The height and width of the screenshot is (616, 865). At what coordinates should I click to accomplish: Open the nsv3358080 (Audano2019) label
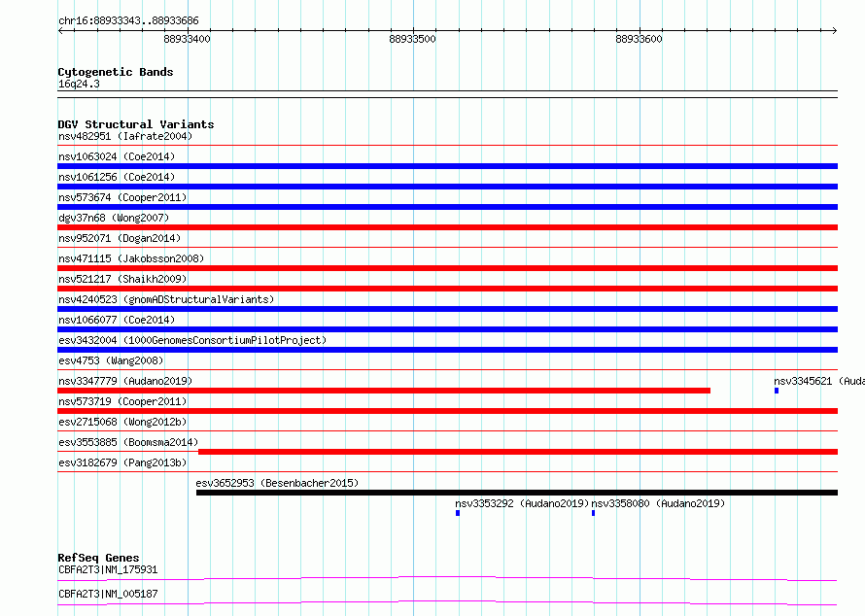point(658,503)
